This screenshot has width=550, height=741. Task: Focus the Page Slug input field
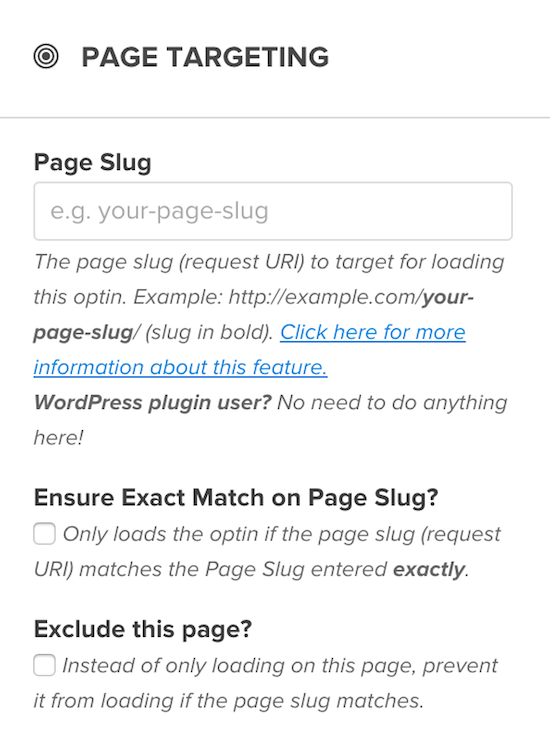273,211
